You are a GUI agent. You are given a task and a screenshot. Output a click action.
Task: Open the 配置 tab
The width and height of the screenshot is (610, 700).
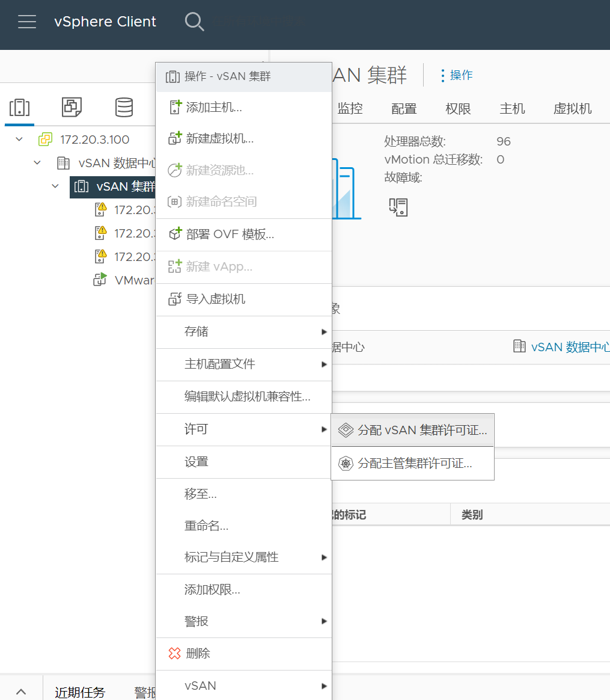pos(404,108)
